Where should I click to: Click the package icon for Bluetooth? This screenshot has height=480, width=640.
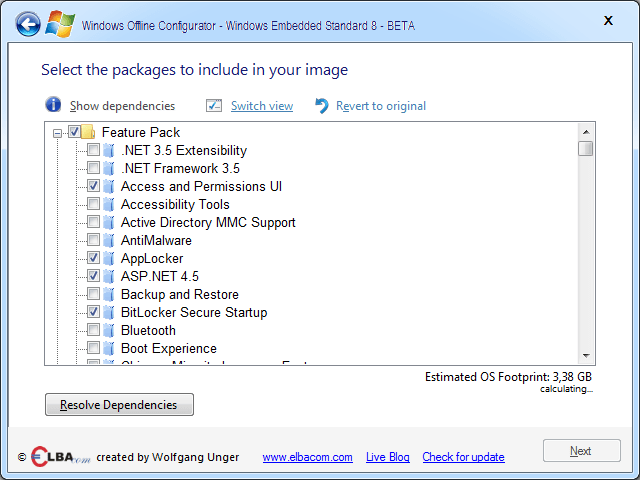coord(109,330)
